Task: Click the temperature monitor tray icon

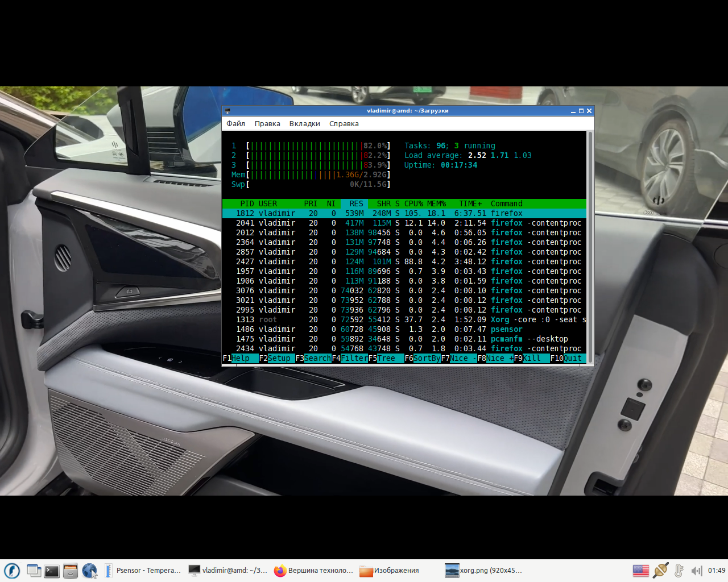Action: [679, 571]
